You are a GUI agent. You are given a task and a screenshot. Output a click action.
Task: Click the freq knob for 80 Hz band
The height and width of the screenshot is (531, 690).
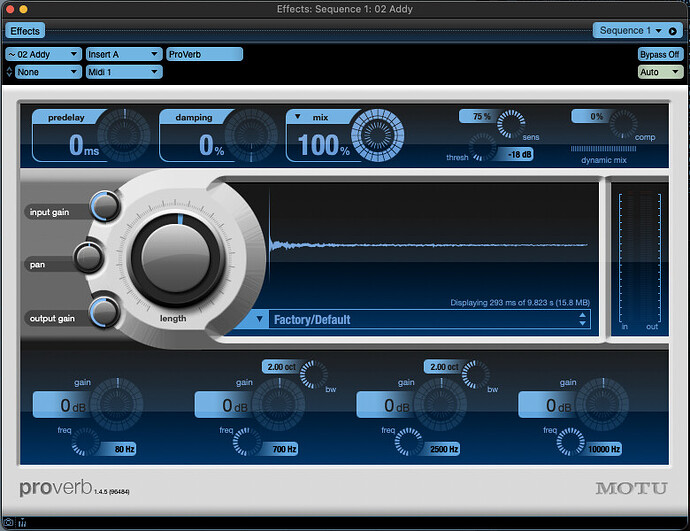coord(85,442)
